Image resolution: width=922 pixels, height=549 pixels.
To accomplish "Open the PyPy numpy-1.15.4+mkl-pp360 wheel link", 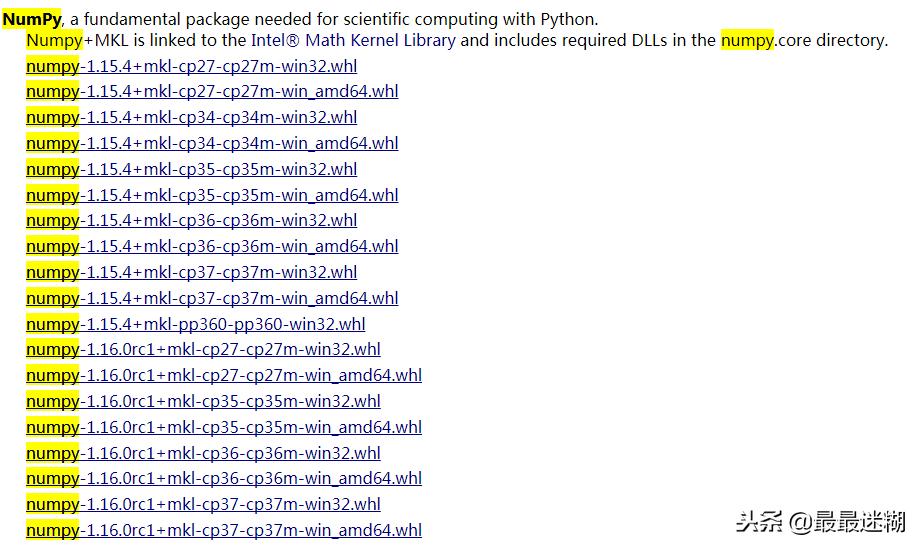I will tap(196, 324).
